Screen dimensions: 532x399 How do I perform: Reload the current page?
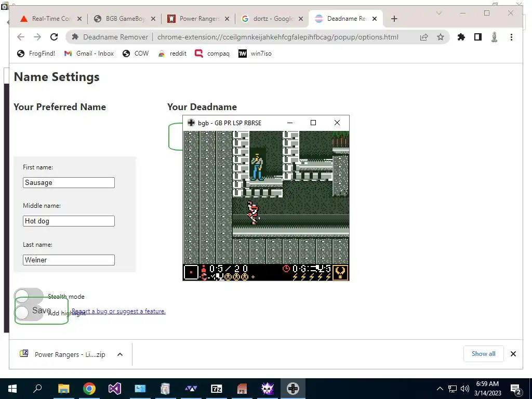pyautogui.click(x=54, y=37)
